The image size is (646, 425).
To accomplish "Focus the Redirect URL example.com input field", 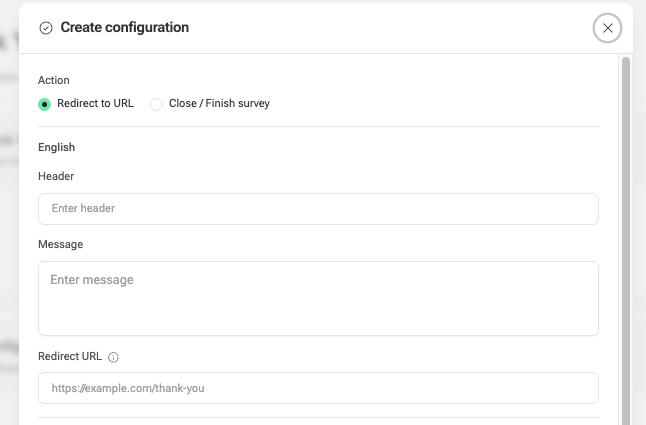I will tap(318, 388).
